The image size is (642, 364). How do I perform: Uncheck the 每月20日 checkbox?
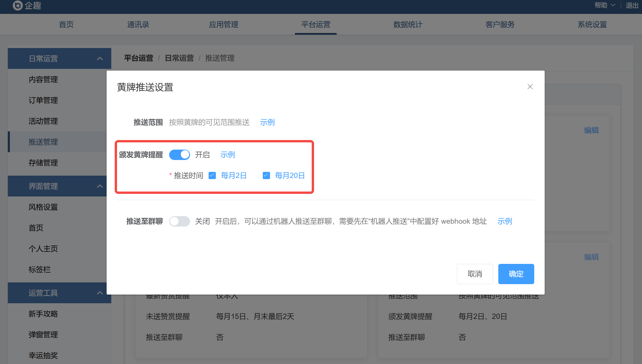click(266, 175)
